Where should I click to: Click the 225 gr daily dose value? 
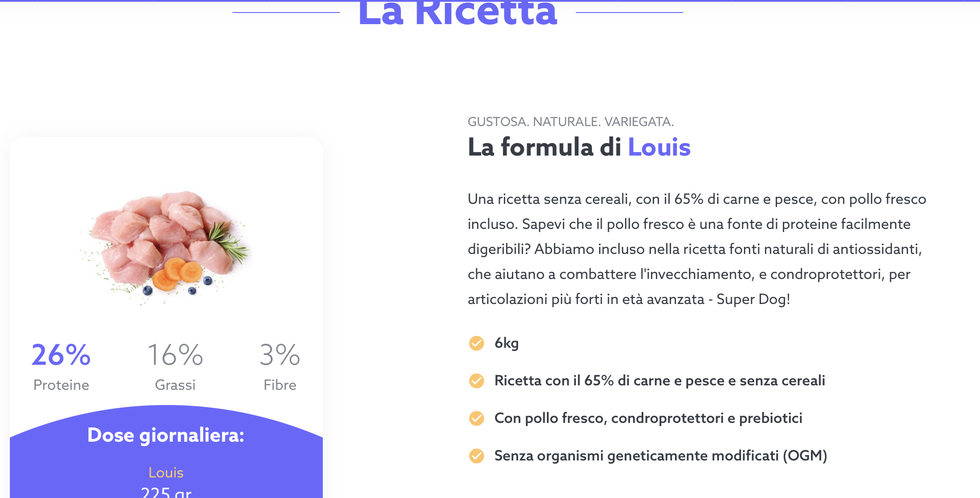pos(166,492)
